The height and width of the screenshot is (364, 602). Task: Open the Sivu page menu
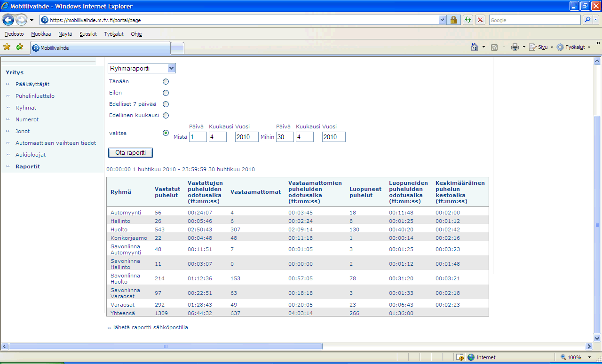pos(540,47)
